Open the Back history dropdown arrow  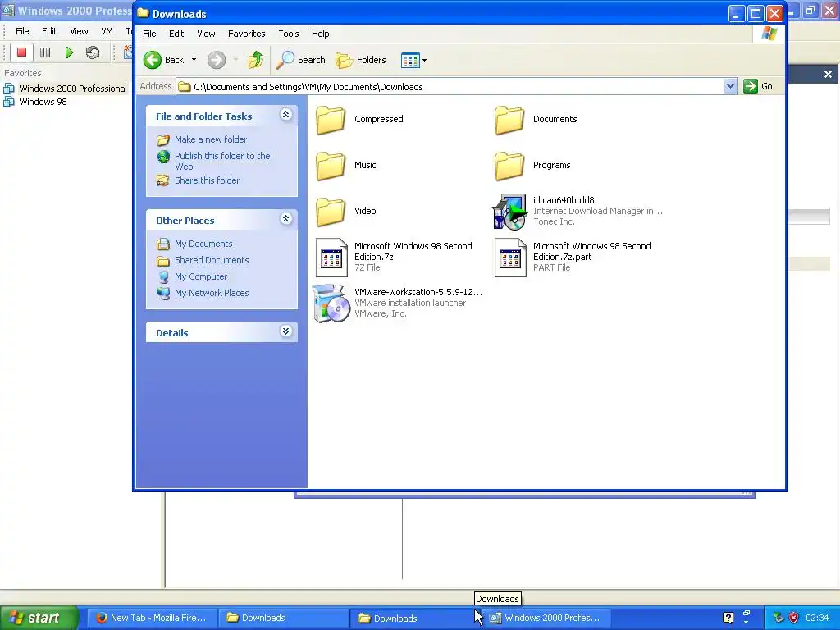point(194,60)
